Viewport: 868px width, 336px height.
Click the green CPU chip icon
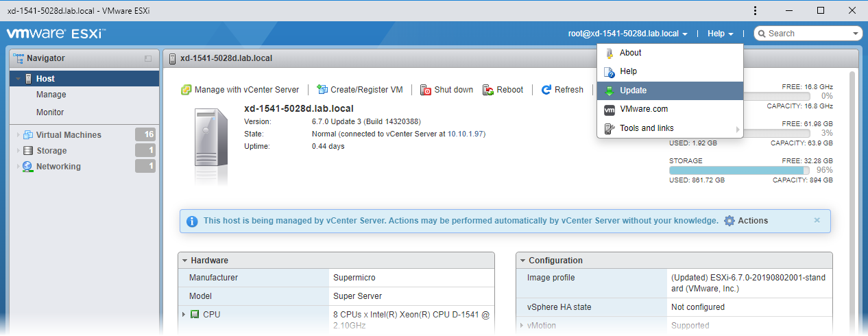[195, 314]
